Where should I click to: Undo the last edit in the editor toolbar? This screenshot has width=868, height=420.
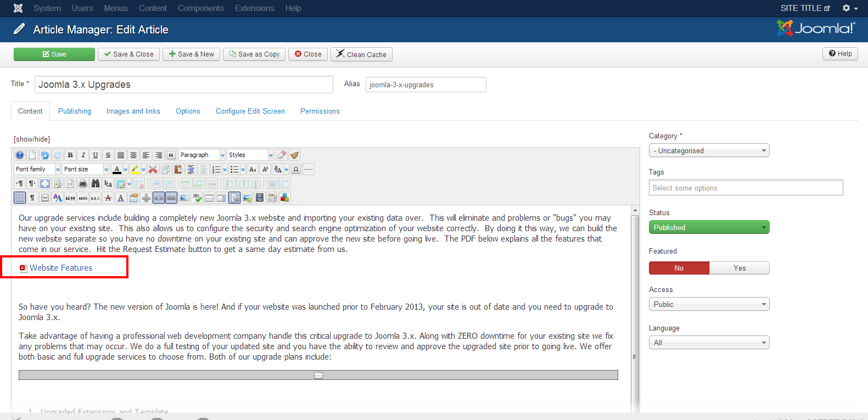[x=45, y=155]
